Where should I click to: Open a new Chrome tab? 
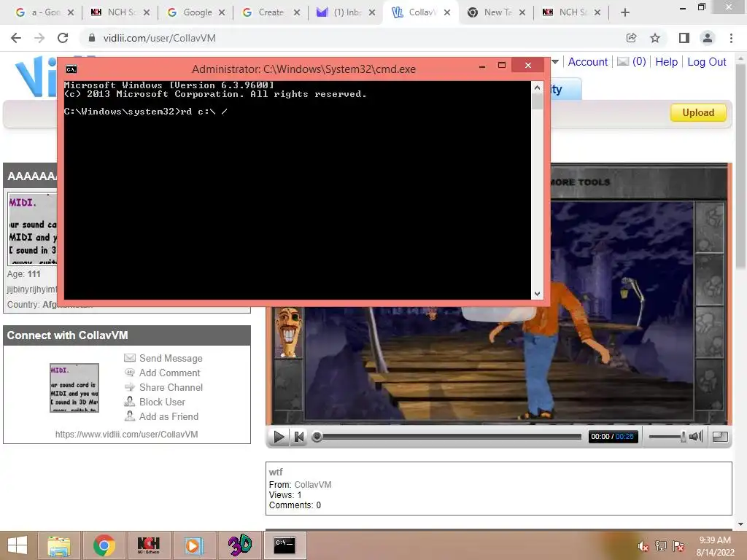tap(625, 12)
